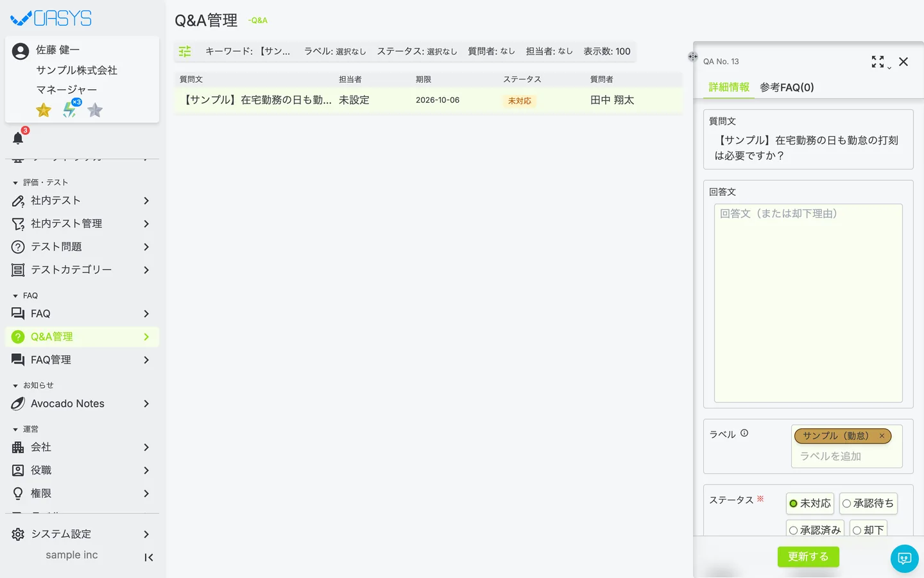
Task: Open the filter settings sliders icon
Action: coord(185,51)
